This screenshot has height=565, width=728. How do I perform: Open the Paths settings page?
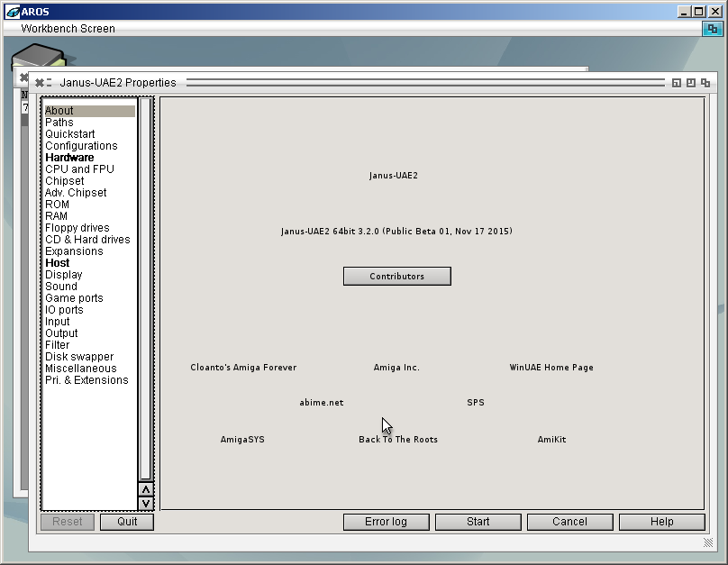(x=89, y=123)
